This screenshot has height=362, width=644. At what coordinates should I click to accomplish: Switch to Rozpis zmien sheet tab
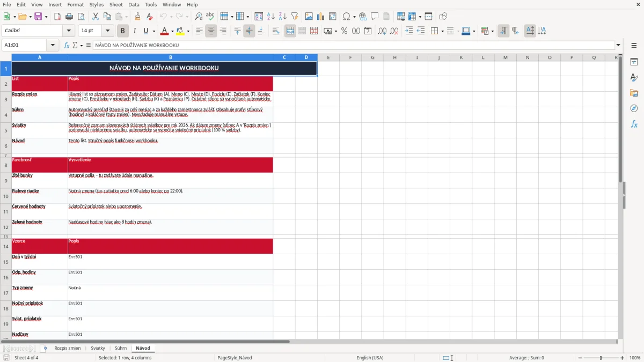point(68,348)
